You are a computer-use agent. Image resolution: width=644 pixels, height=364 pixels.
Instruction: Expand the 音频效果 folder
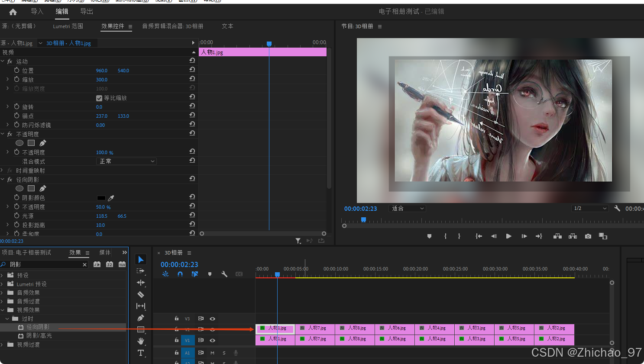2,293
